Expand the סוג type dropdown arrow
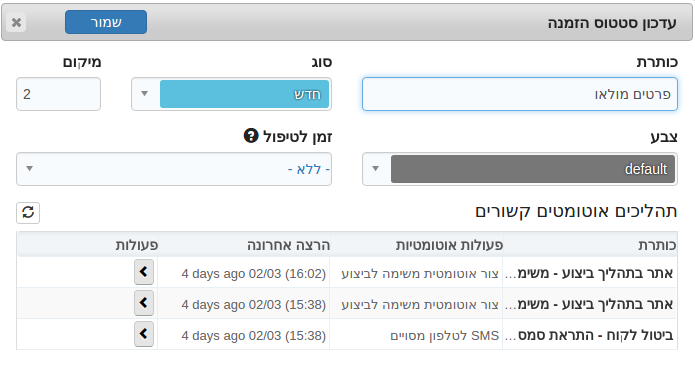Viewport: 695px width, 378px height. click(x=144, y=94)
